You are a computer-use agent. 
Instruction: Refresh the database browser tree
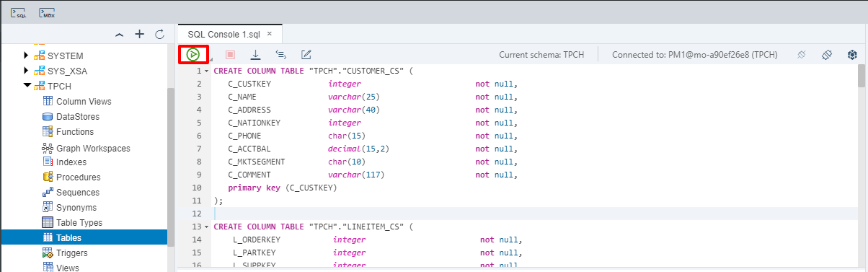tap(159, 34)
